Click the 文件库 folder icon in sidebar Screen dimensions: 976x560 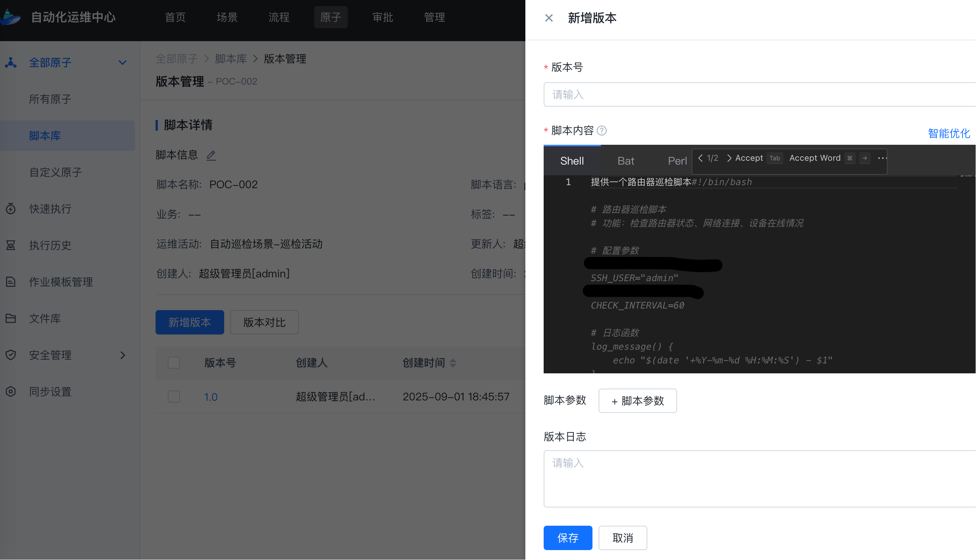11,318
